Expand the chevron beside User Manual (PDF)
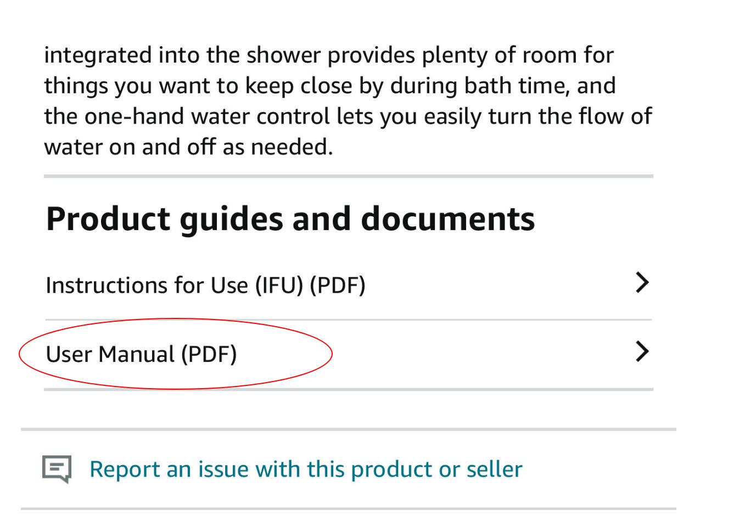Screen dimensions: 756x532 [642, 351]
